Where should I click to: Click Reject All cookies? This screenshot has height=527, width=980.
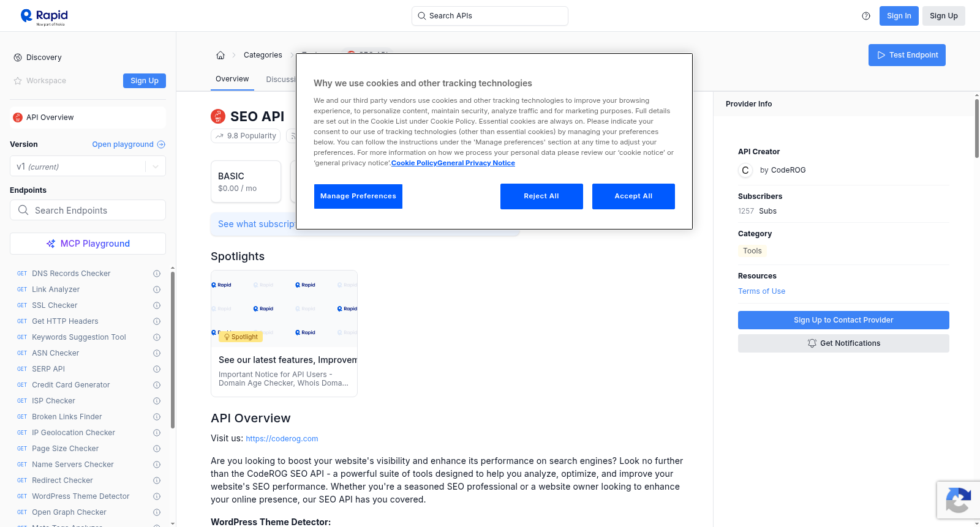click(541, 196)
